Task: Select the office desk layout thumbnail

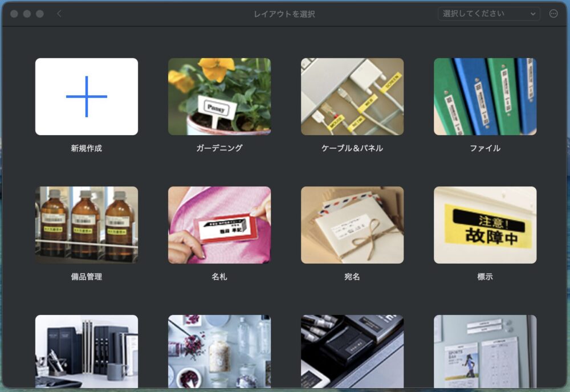Action: 87,352
